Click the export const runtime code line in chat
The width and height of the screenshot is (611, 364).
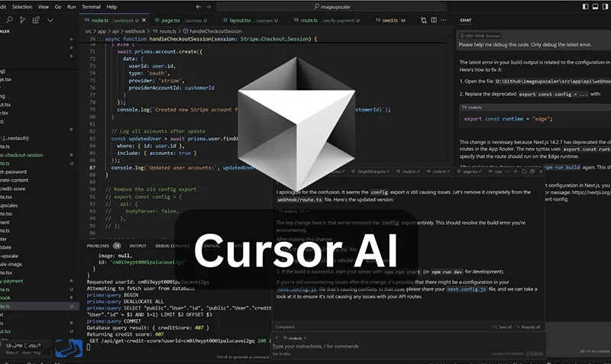(508, 119)
